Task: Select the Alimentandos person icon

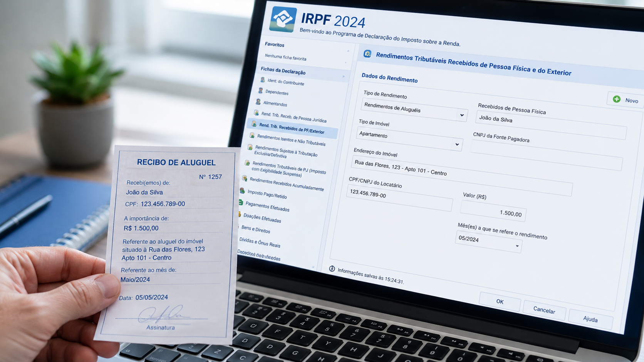Action: [x=258, y=102]
